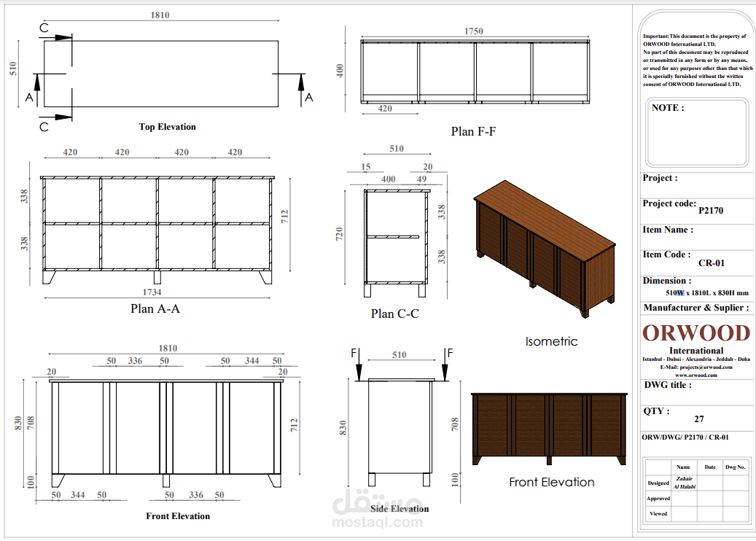Click bold 'Front Elevation' caption under line drawing
756x541 pixels.
(178, 516)
